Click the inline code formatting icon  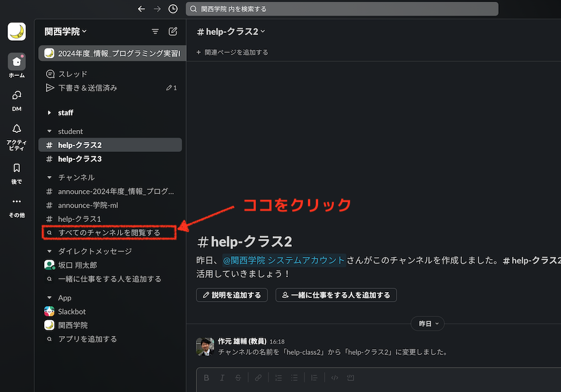(334, 377)
